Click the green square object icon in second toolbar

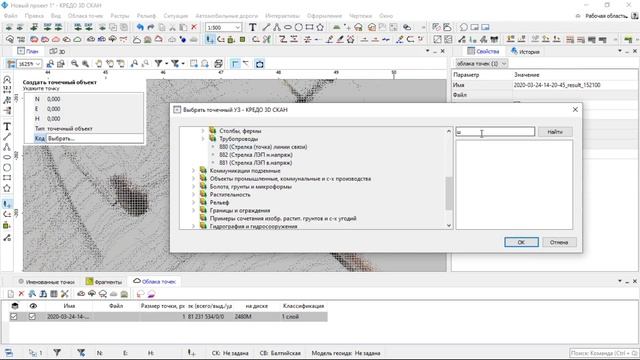point(242,39)
